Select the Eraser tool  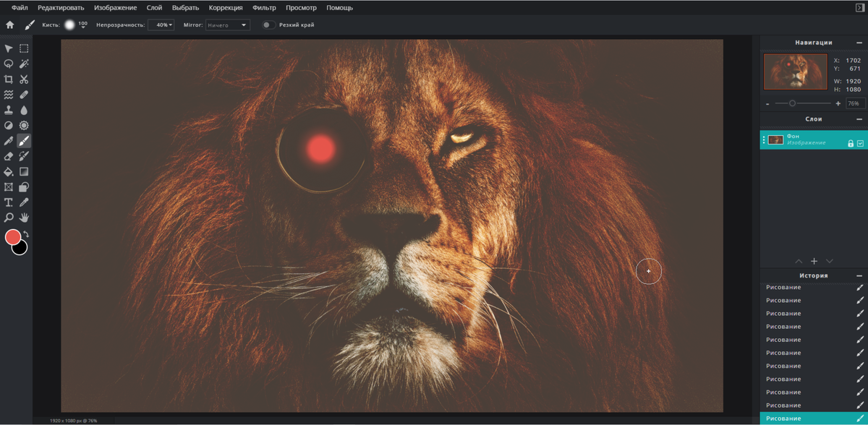click(9, 156)
